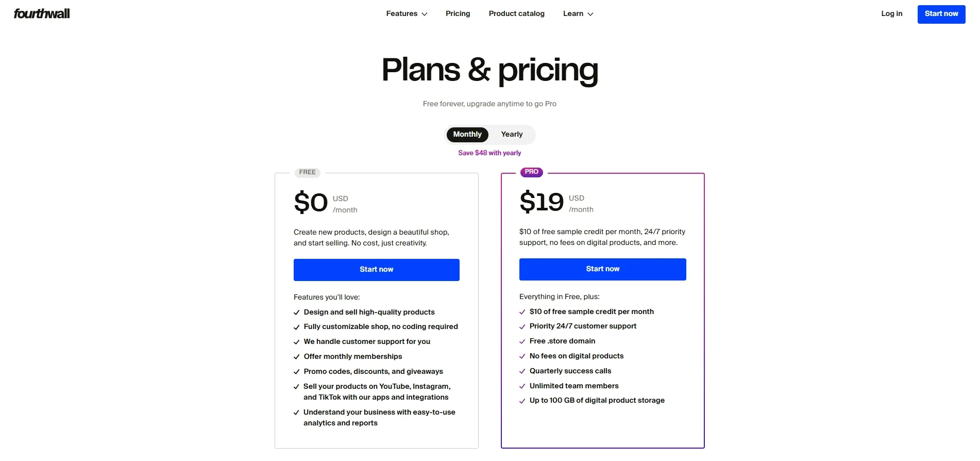The image size is (980, 461).
Task: Click the fourthwall logo
Action: pos(42,14)
